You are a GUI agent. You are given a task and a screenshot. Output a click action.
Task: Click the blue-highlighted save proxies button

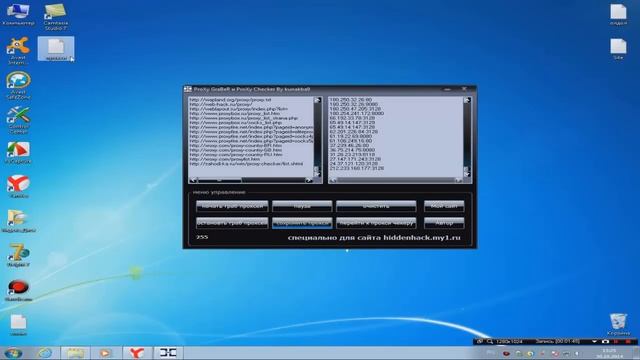(302, 223)
